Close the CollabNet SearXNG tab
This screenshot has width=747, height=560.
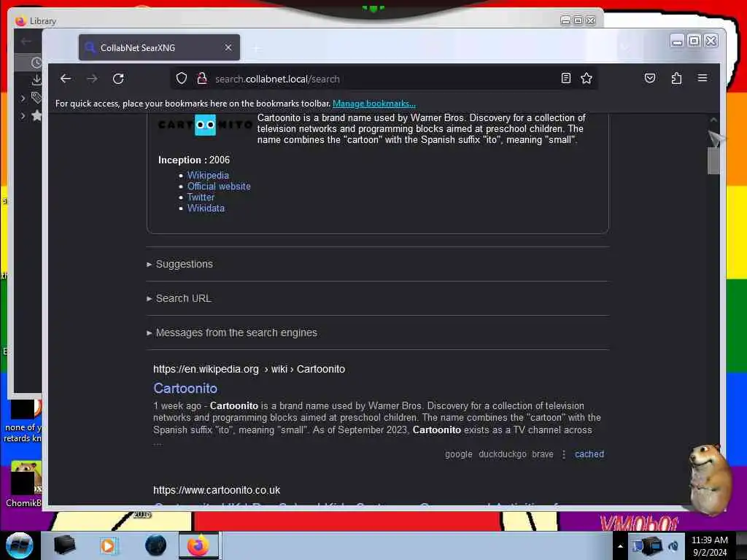coord(228,47)
